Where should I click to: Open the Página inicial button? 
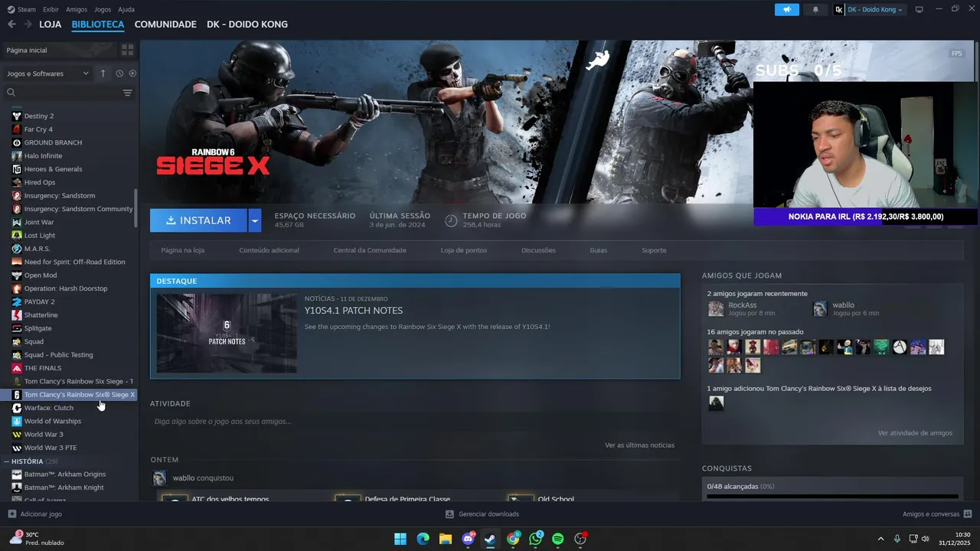tap(60, 50)
